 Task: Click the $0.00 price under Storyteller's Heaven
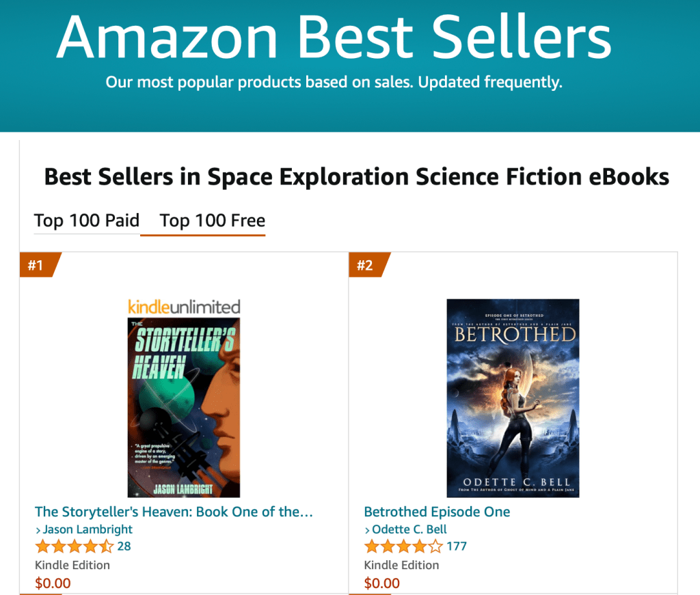coord(53,583)
